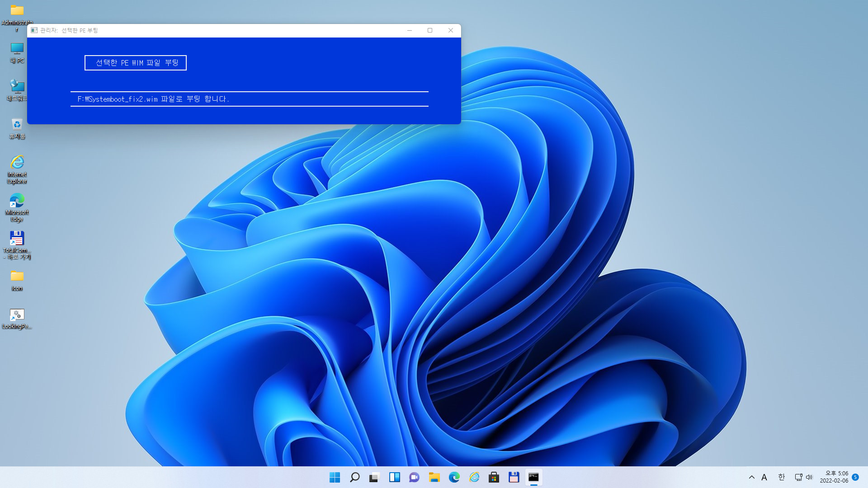Open volume control tray icon

coord(809,477)
